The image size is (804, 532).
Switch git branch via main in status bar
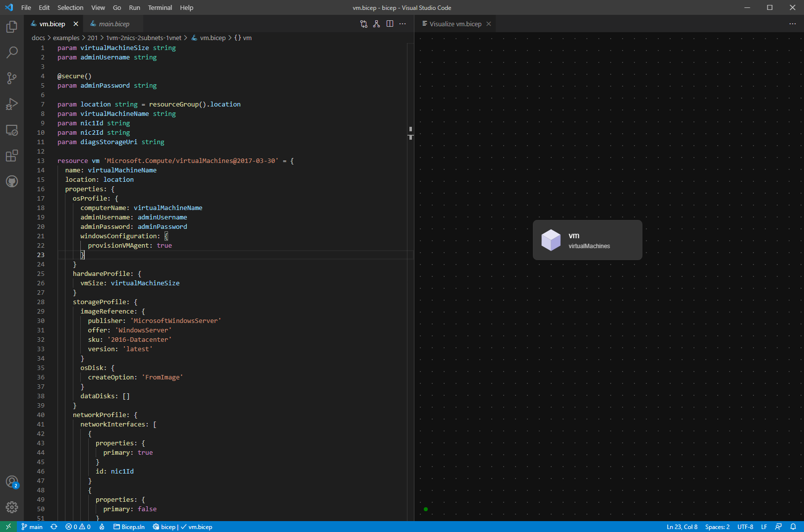click(x=32, y=527)
